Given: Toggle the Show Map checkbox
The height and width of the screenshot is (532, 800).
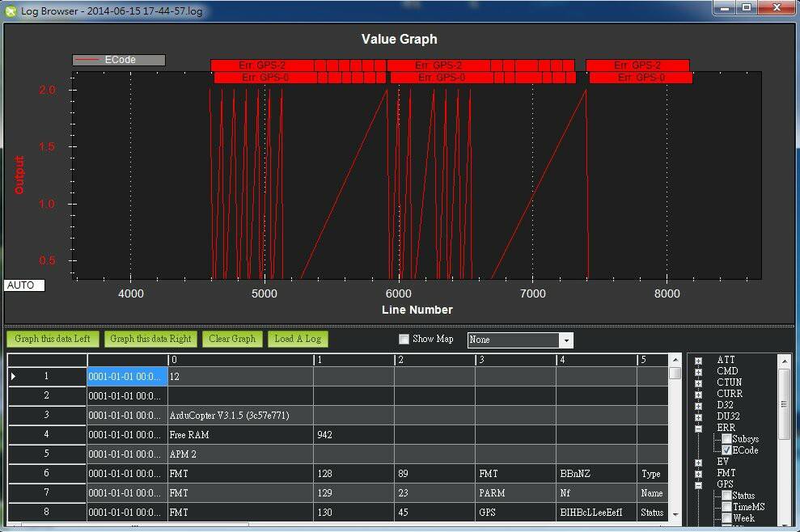Looking at the screenshot, I should (404, 339).
